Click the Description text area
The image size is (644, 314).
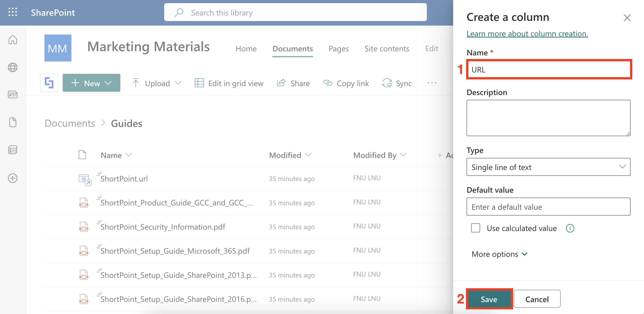click(548, 118)
